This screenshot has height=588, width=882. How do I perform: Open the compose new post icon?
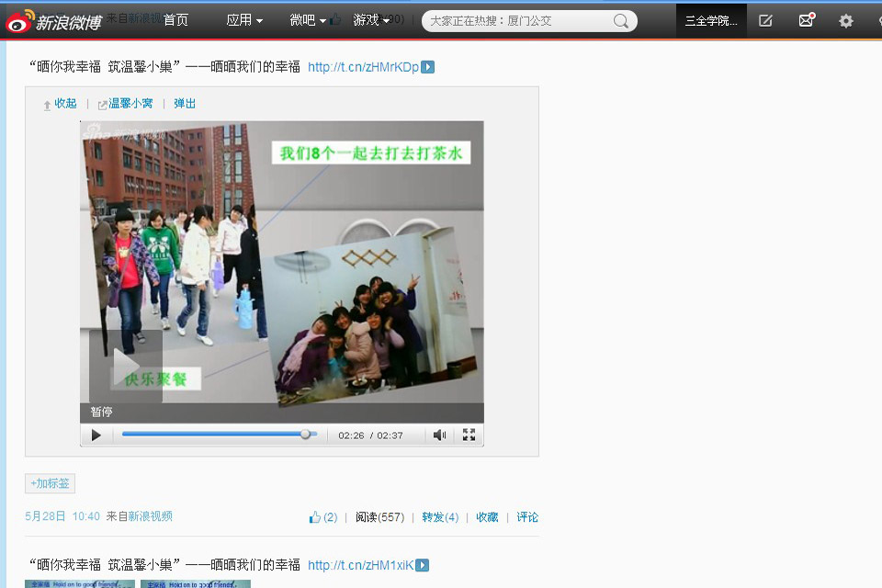(765, 20)
